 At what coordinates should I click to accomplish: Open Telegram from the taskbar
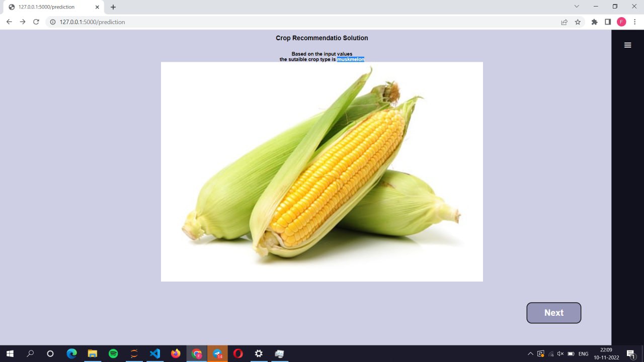pos(217,354)
